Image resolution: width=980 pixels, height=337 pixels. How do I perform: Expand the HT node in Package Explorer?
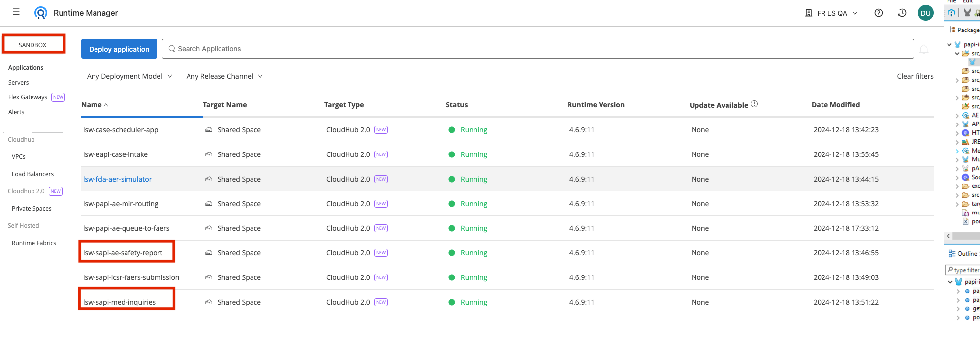pos(957,133)
